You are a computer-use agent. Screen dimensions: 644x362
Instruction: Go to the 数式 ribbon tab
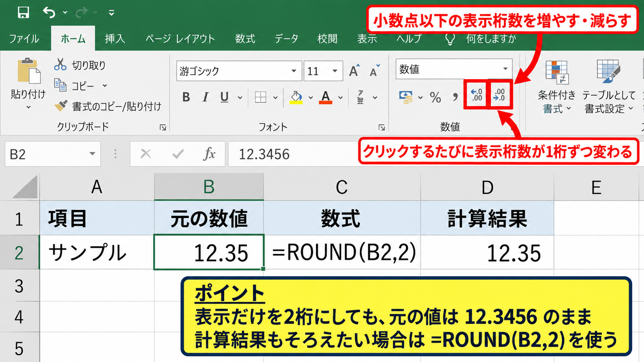pos(245,39)
